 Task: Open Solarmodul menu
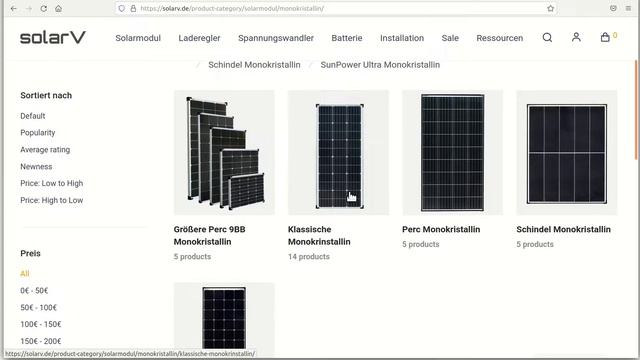click(138, 38)
